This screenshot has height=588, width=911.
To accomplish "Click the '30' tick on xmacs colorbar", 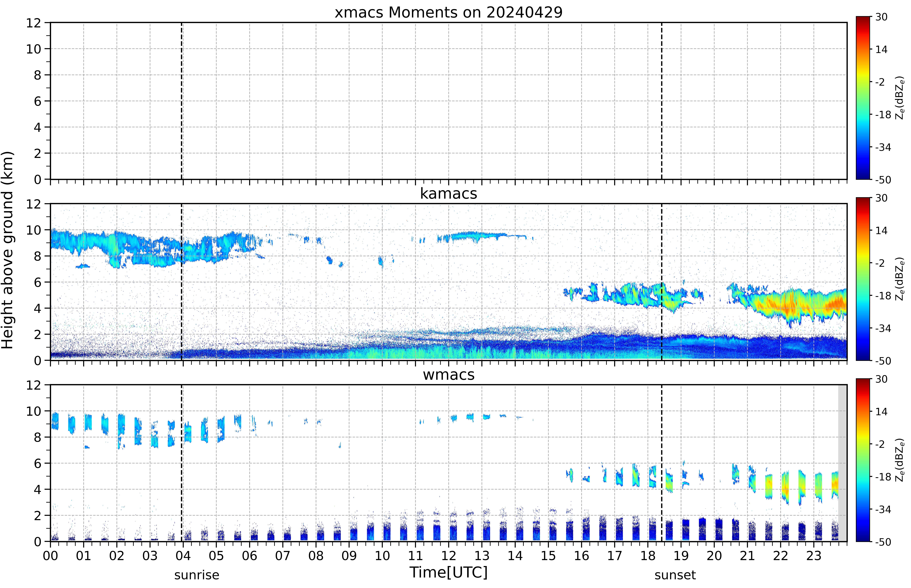I will [881, 17].
